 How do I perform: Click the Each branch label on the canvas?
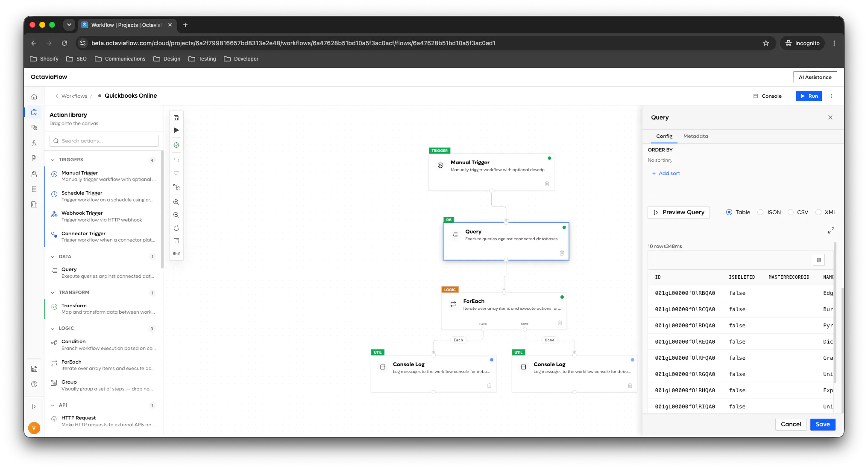point(458,340)
